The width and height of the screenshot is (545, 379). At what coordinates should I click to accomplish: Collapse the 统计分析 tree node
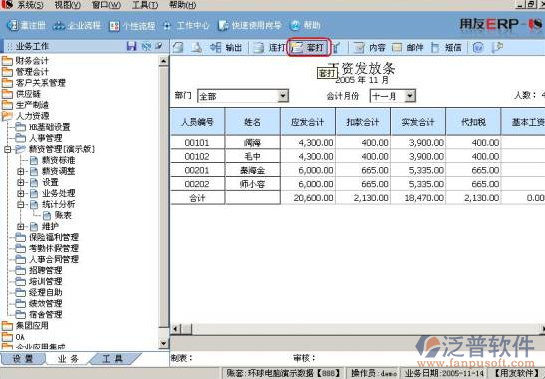tap(21, 204)
